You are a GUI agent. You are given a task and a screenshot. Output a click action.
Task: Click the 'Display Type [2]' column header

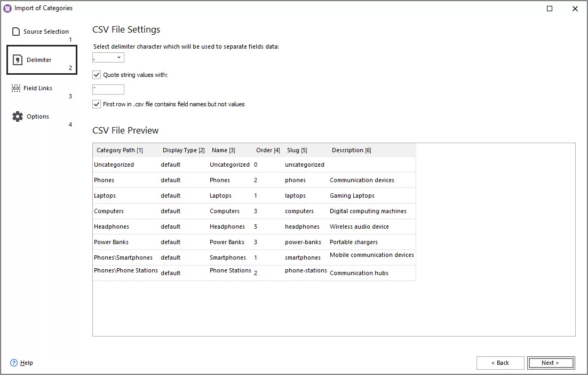[x=184, y=150]
